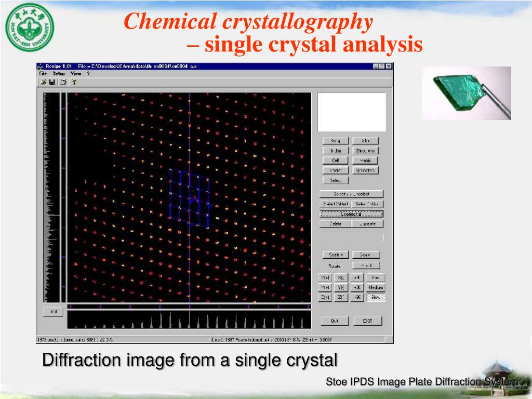
Task: Click the Y(+) rotate button
Action: pyautogui.click(x=325, y=287)
